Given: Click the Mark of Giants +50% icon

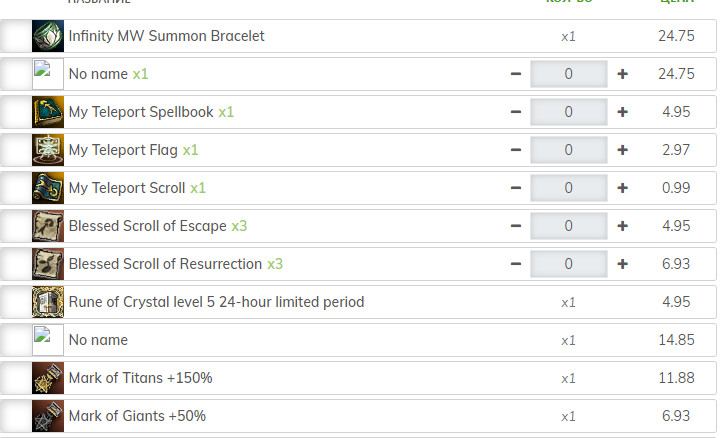Looking at the screenshot, I should pos(48,416).
